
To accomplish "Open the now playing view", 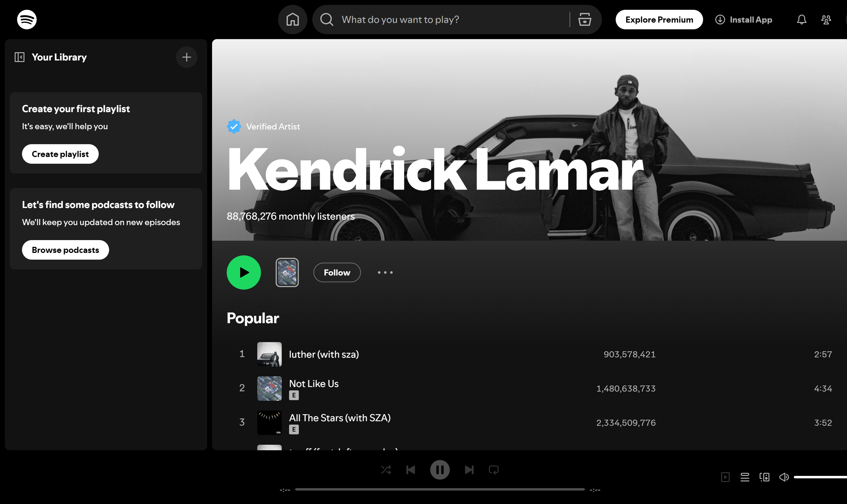I will click(726, 477).
